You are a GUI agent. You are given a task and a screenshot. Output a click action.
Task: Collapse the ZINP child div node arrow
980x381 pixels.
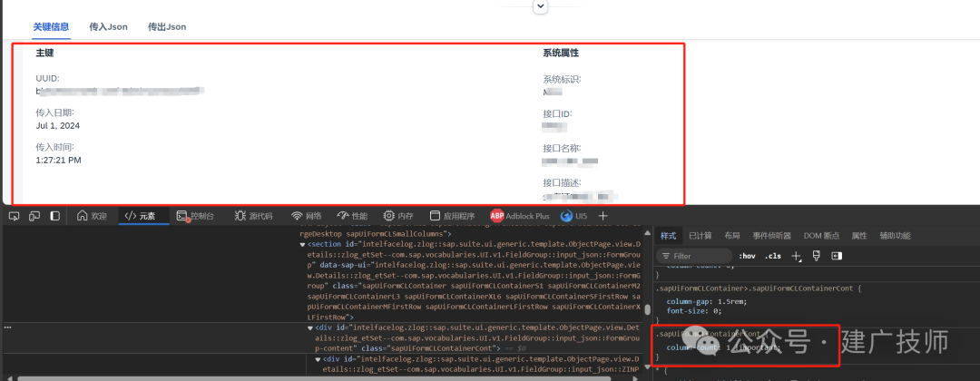(x=318, y=360)
